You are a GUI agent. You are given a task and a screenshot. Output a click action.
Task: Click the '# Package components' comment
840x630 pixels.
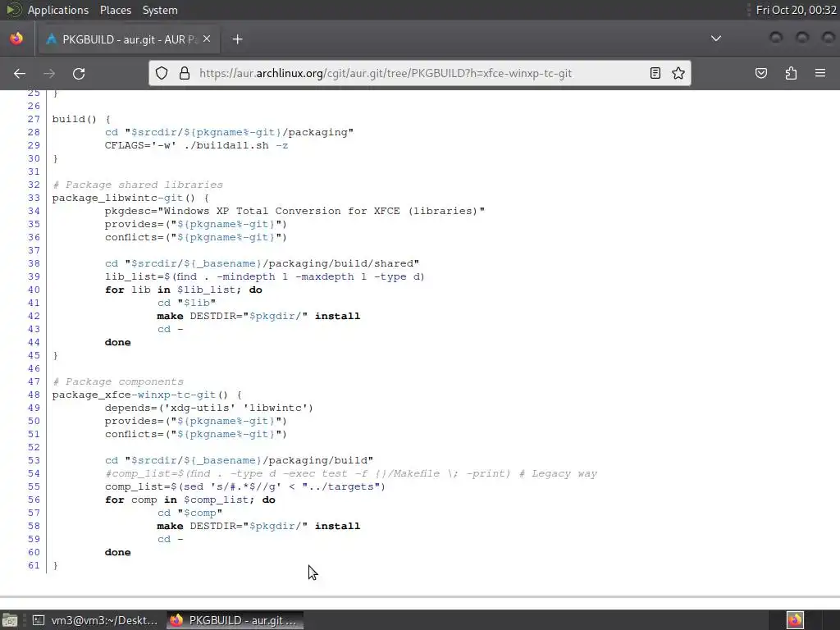pyautogui.click(x=118, y=381)
